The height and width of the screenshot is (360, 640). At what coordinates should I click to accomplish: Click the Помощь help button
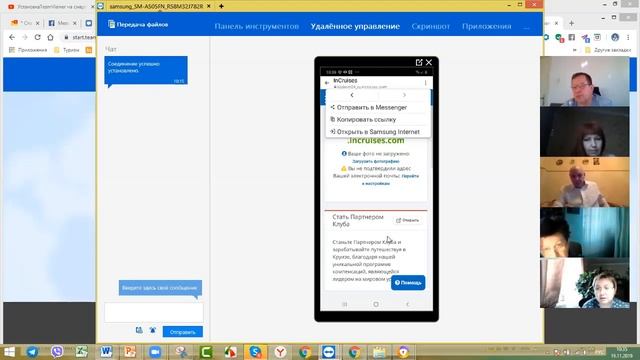tap(408, 282)
